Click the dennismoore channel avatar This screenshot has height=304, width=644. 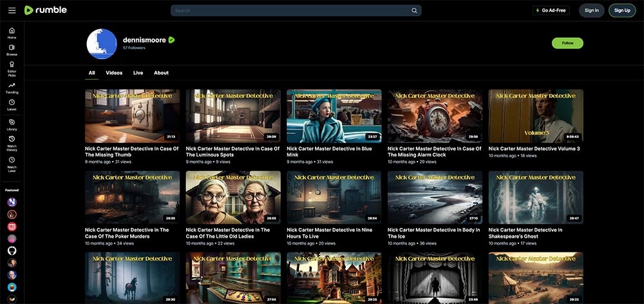[x=102, y=44]
